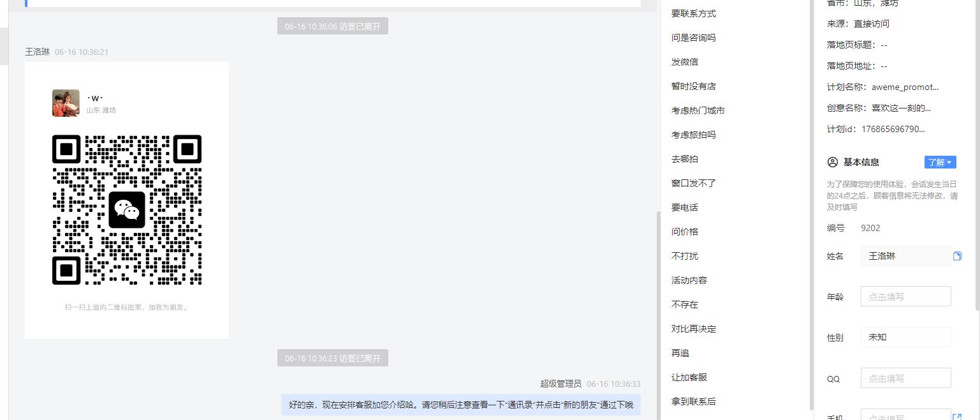The image size is (980, 420).
Task: Click 计划名称 value aweme_promot...
Action: (x=905, y=87)
